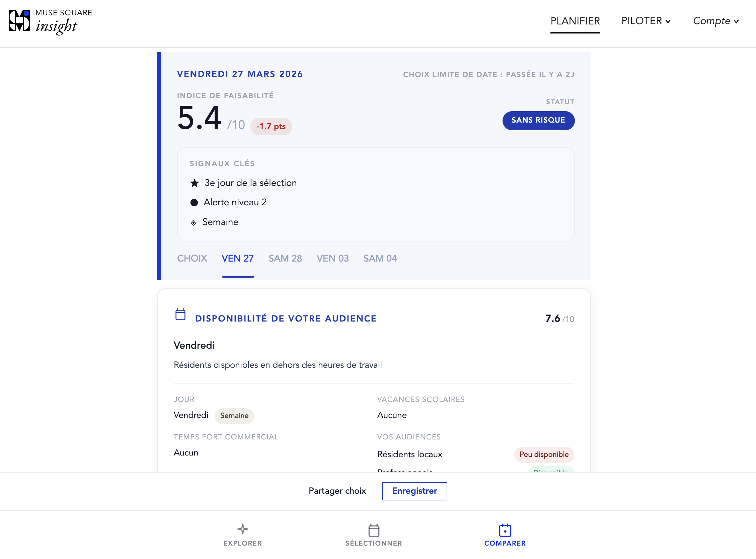Screen dimensions: 756x559
Task: Click the Muse Square Insight logo
Action: (x=50, y=22)
